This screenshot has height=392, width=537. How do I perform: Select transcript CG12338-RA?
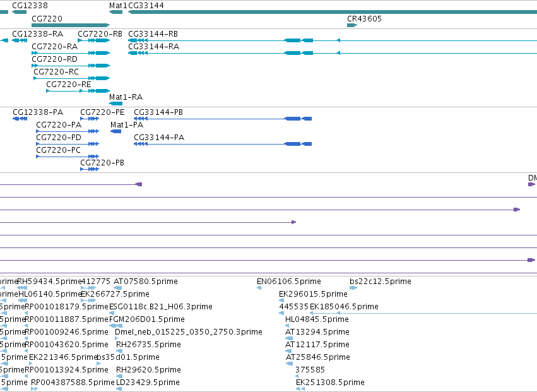click(20, 40)
